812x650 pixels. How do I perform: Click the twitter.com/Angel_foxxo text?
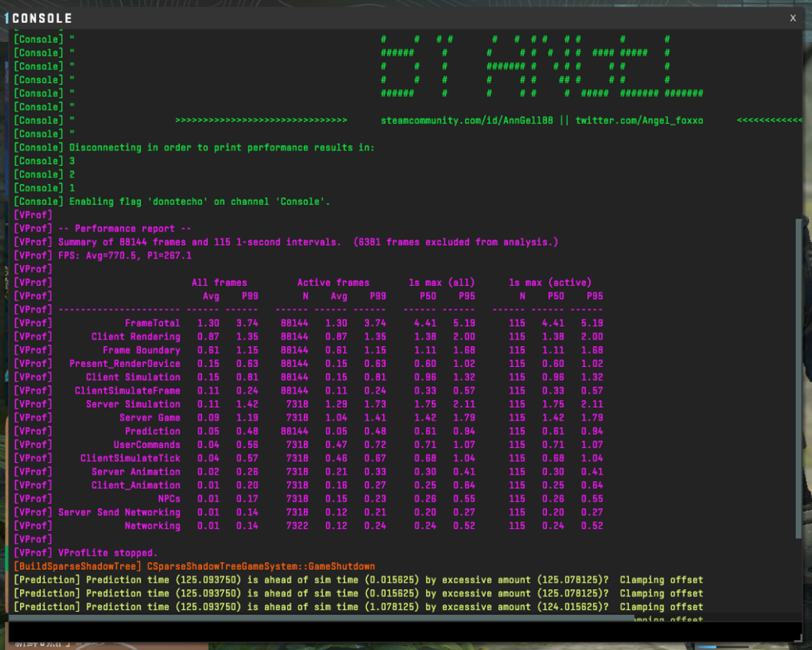tap(639, 121)
